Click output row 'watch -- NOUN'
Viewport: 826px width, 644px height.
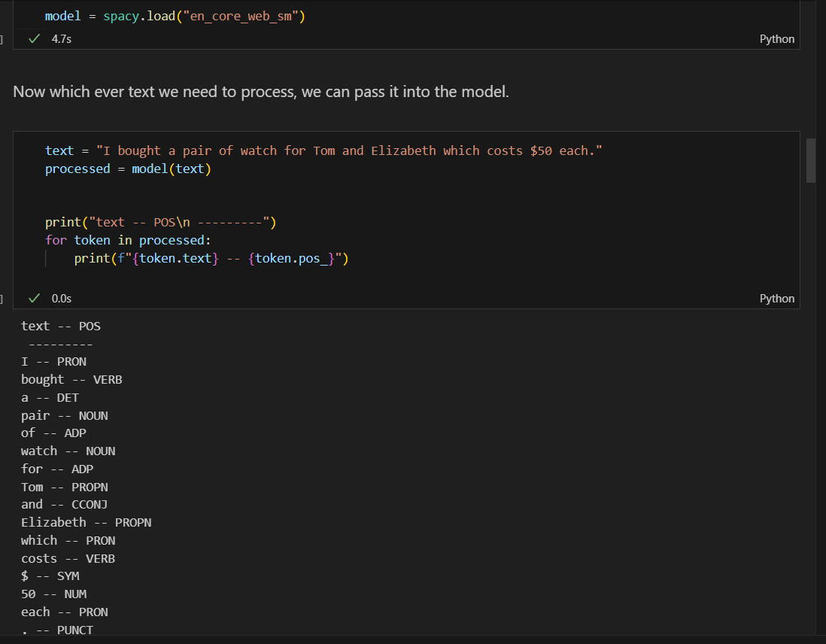click(68, 451)
